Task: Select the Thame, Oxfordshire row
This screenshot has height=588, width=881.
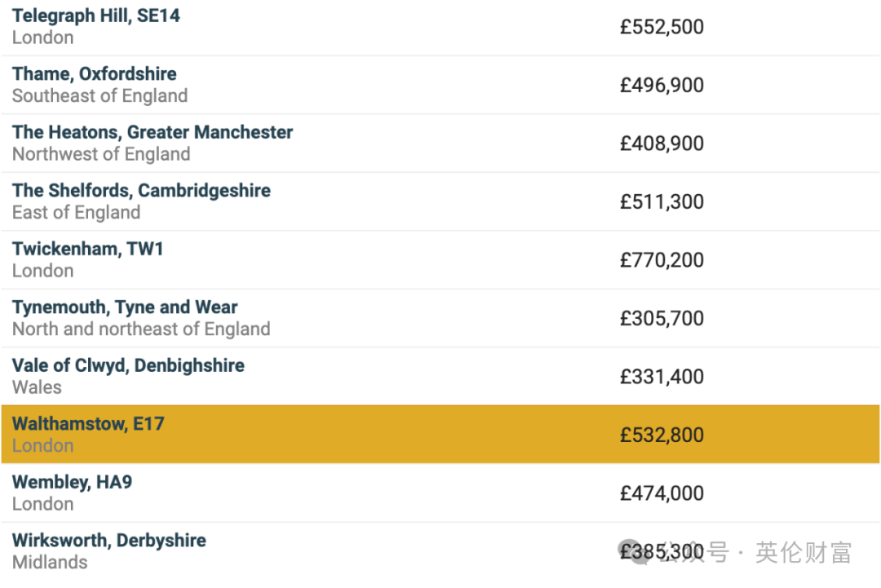Action: coord(440,85)
